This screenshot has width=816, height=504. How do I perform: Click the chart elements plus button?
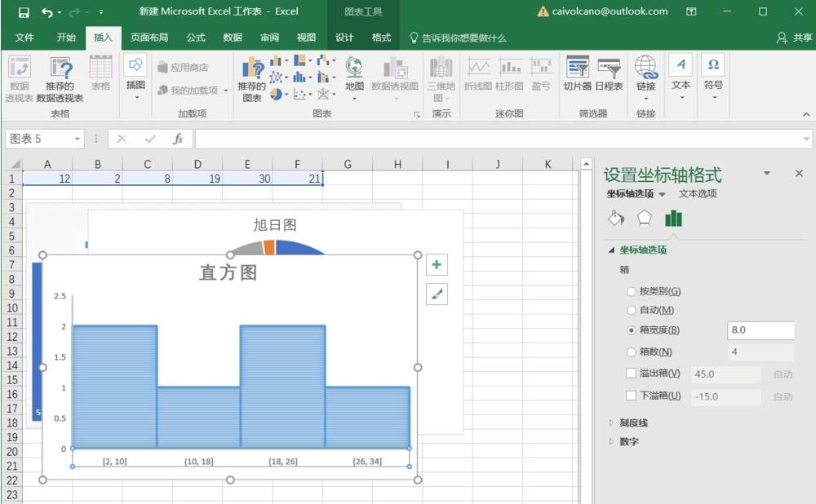pos(437,265)
